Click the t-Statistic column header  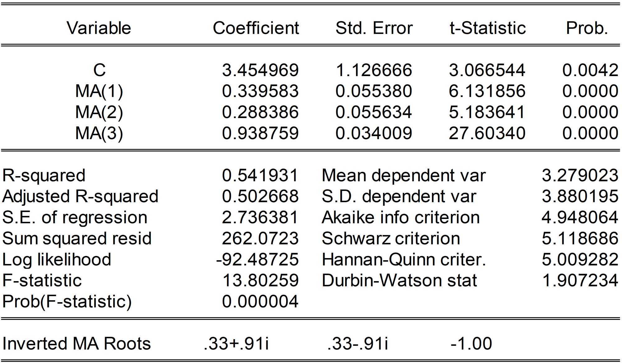point(487,28)
